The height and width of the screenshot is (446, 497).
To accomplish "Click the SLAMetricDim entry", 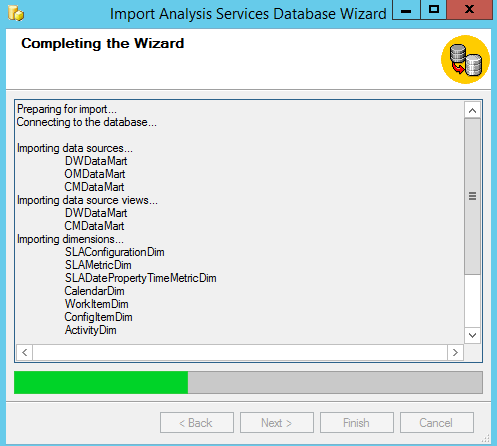I will 98,265.
